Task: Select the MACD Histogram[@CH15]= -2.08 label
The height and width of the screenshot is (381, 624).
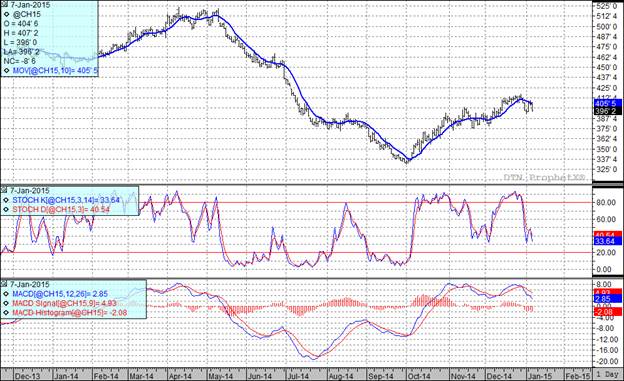Action: point(70,313)
